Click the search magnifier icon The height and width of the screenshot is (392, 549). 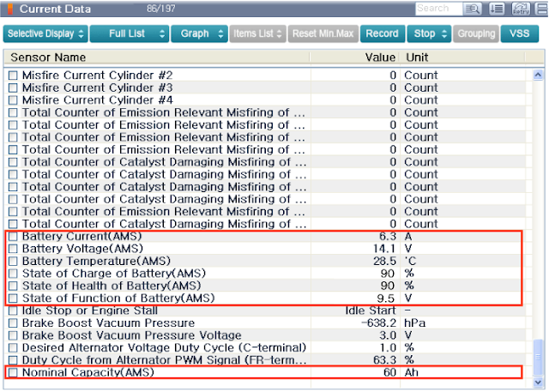point(473,9)
